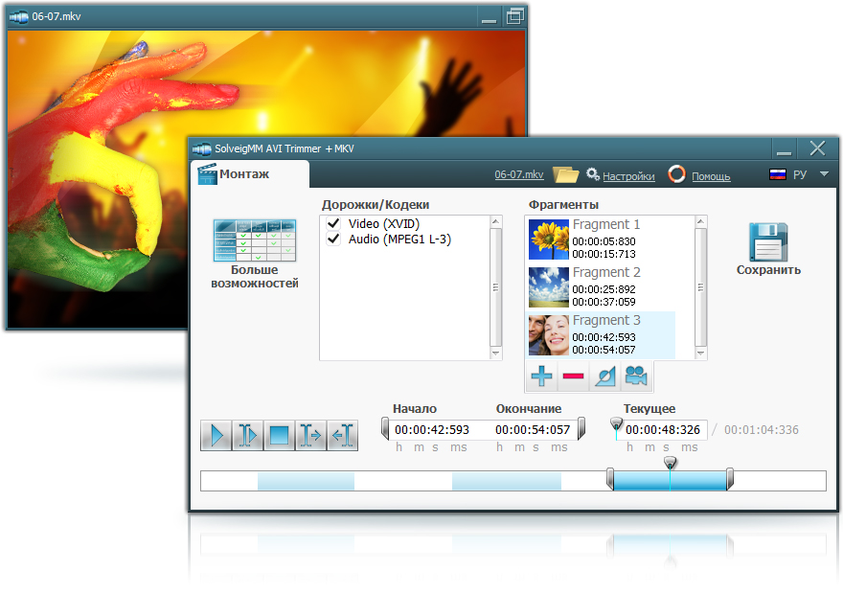This screenshot has width=843, height=616.
Task: Open the Настройки settings link
Action: (x=628, y=176)
